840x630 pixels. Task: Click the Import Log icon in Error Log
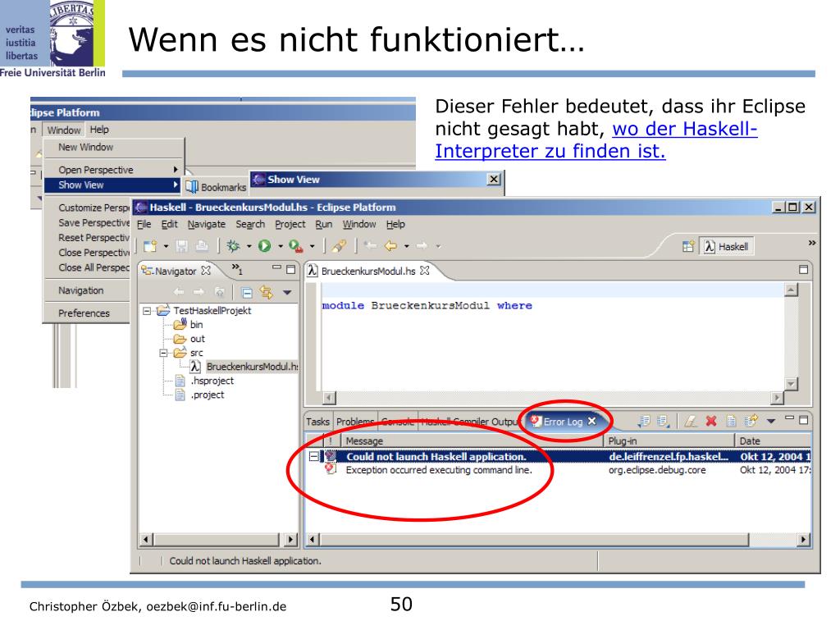tap(663, 422)
